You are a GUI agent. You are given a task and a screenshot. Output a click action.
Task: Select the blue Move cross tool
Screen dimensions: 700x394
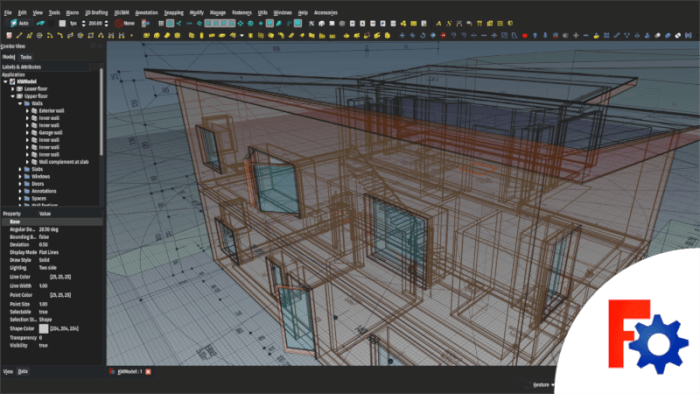[x=402, y=35]
